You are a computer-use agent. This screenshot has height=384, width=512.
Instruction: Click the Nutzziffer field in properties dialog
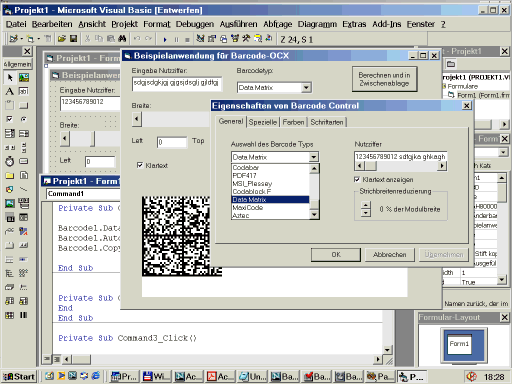(400, 157)
